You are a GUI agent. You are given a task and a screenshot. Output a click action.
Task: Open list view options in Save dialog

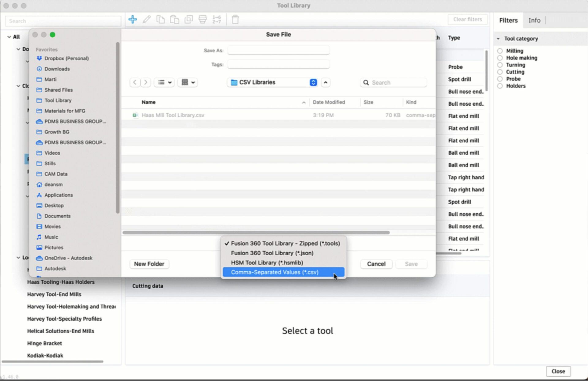(164, 82)
